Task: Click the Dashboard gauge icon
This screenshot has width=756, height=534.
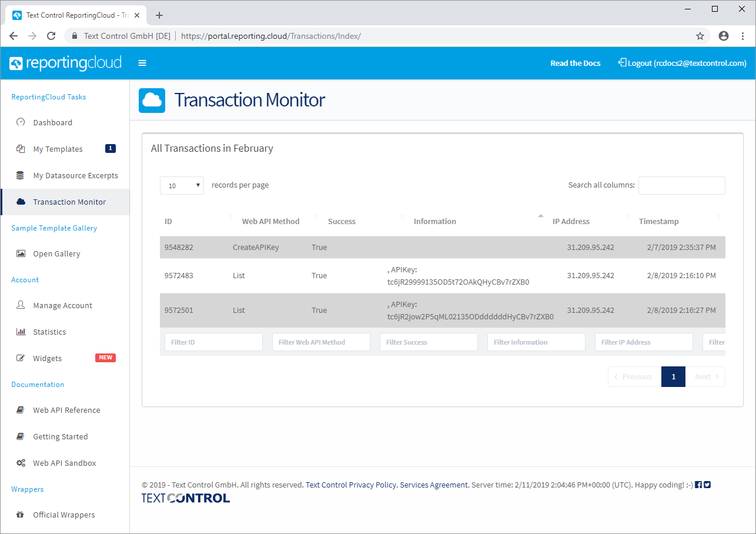Action: pos(21,122)
